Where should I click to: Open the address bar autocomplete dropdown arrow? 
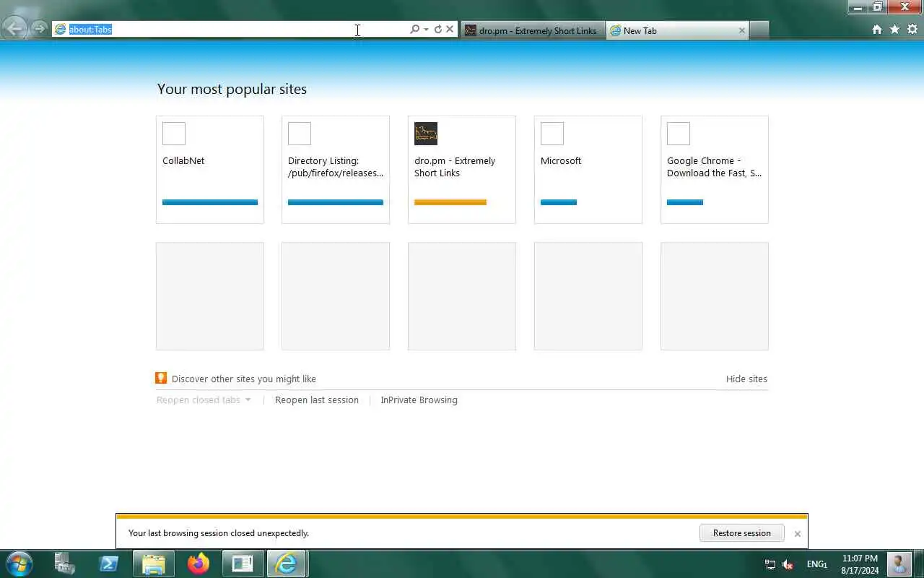426,30
